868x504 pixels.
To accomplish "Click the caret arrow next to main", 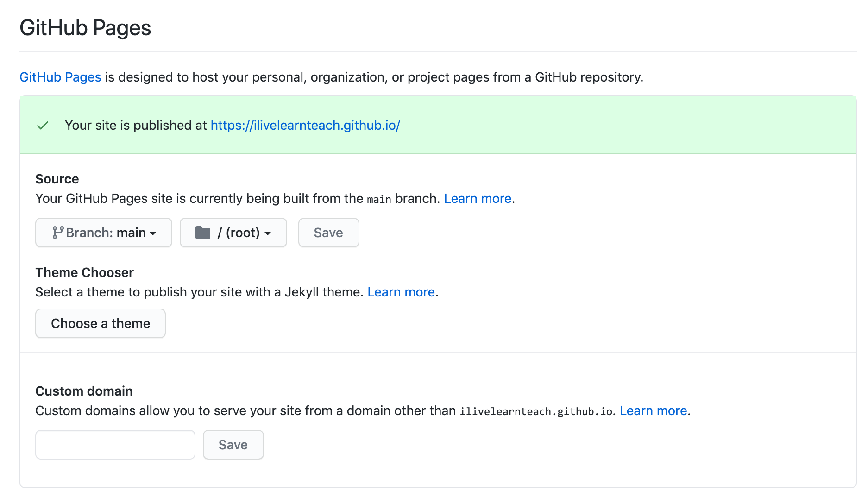I will pos(153,233).
